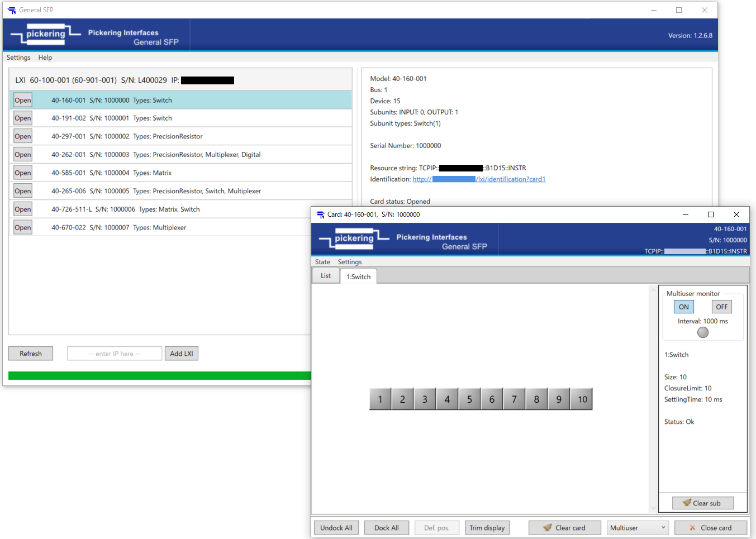Open card 40-191-002
The height and width of the screenshot is (539, 756).
pyautogui.click(x=23, y=118)
